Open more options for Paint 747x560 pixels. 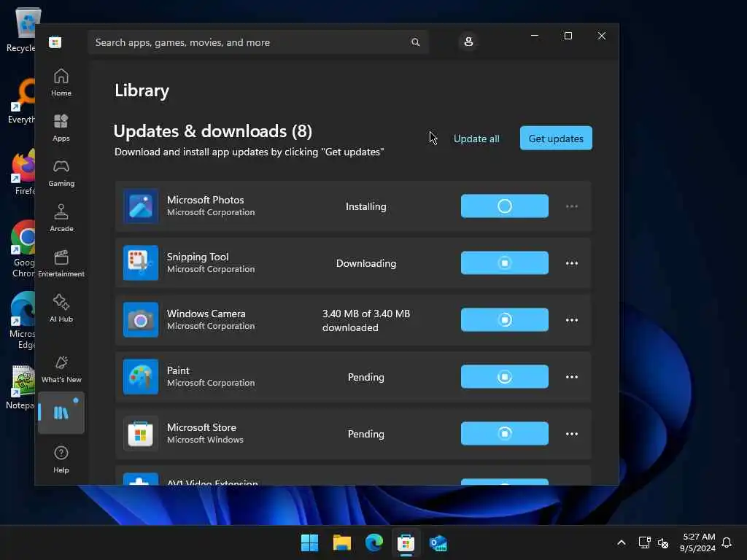[x=572, y=377]
